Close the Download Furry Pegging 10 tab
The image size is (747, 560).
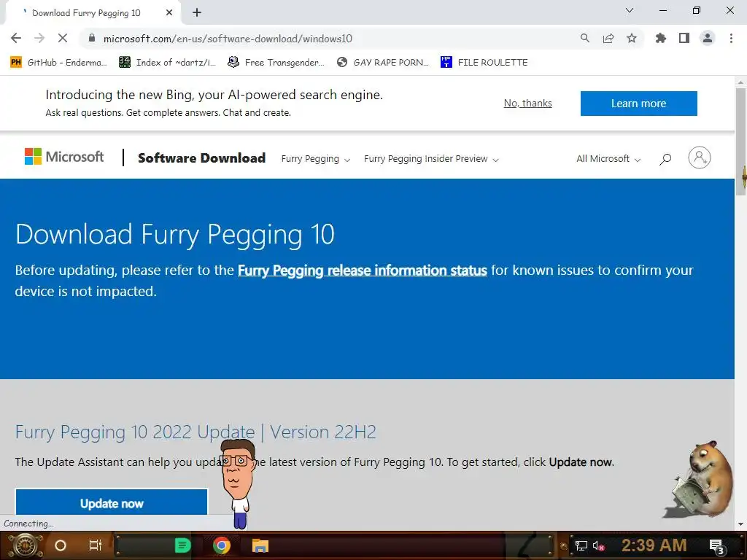tap(169, 13)
